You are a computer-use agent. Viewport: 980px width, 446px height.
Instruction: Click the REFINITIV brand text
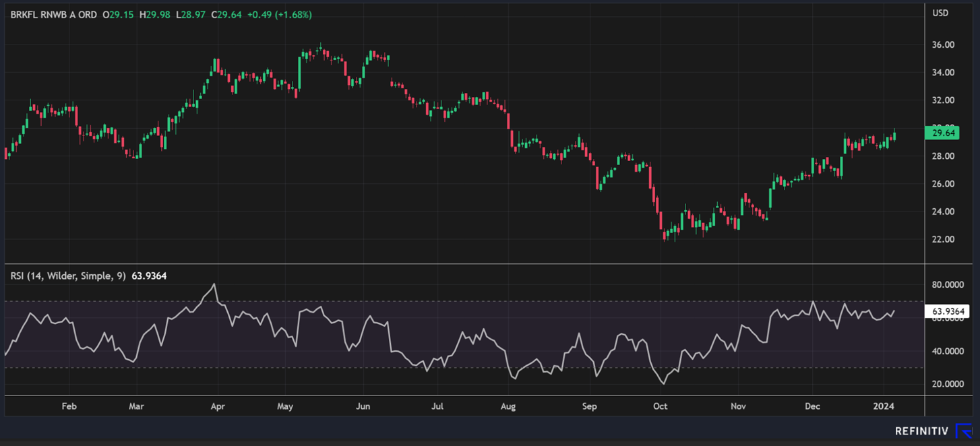click(x=923, y=431)
